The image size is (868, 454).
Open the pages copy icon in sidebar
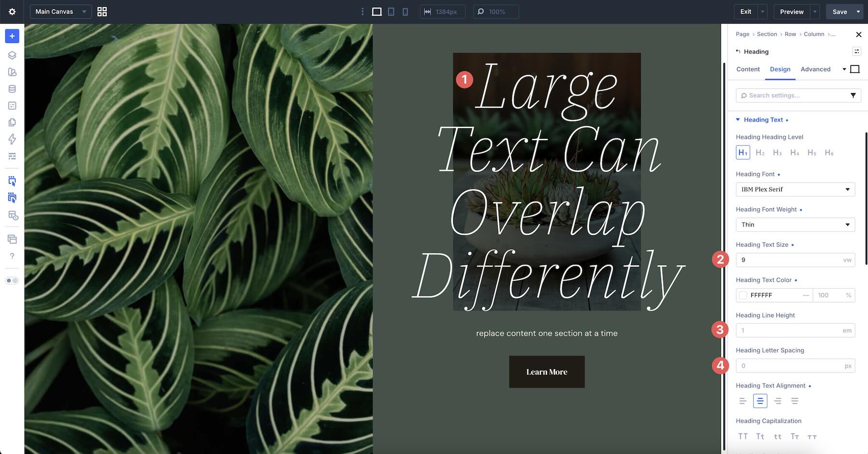pyautogui.click(x=12, y=122)
